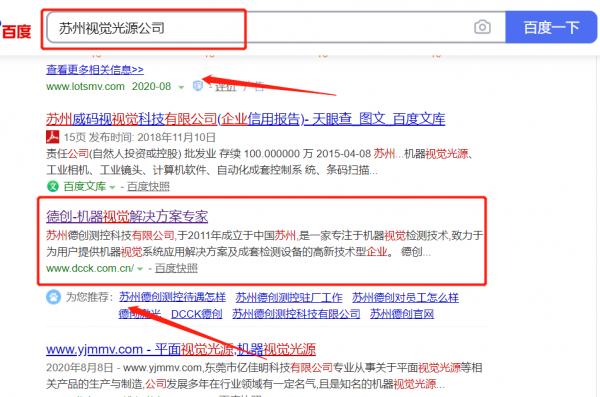
Task: Open the www.yjmmv.com 平面视觉光源 result
Action: coord(181,349)
